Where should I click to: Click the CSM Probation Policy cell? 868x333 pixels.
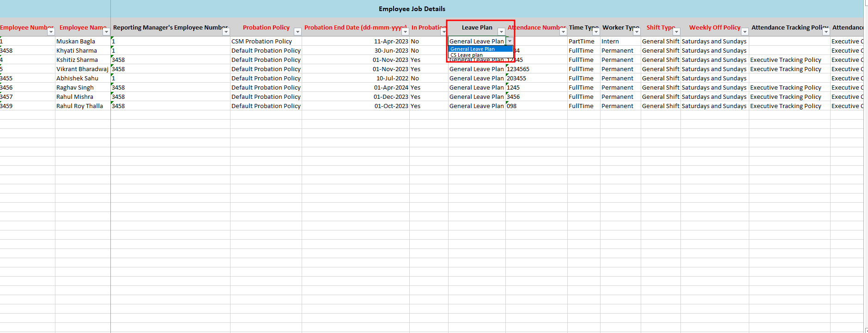tap(261, 41)
